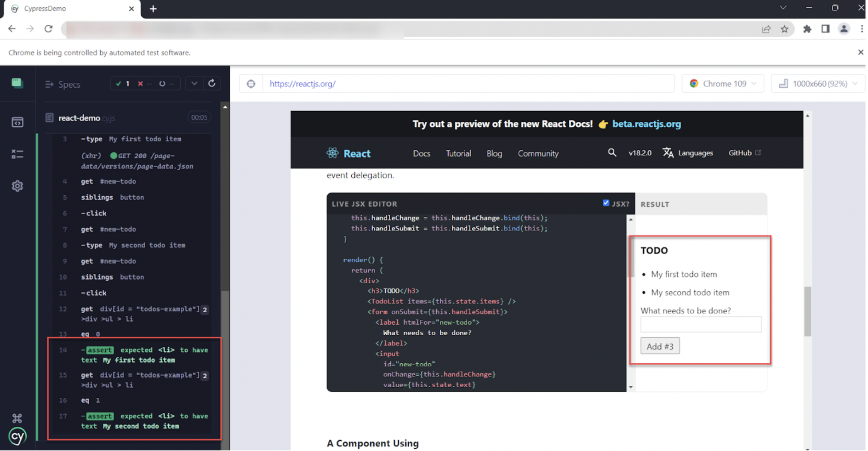Viewport: 868px width, 451px height.
Task: Open a new browser tab
Action: 153,9
